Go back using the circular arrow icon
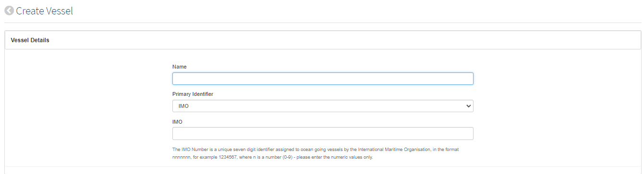The width and height of the screenshot is (644, 174). tap(9, 11)
